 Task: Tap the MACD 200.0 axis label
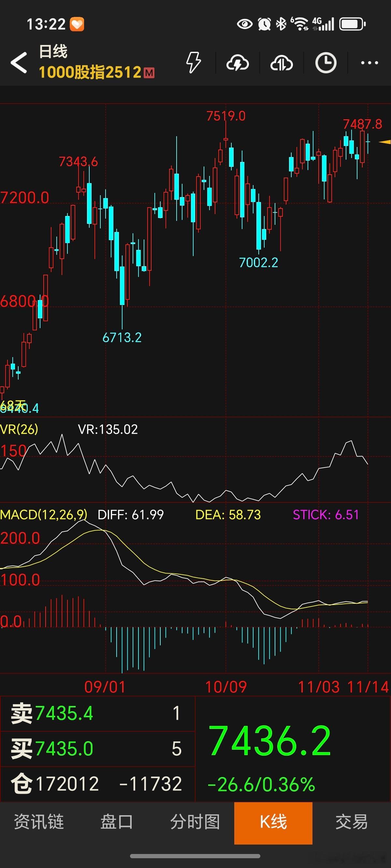tap(20, 538)
